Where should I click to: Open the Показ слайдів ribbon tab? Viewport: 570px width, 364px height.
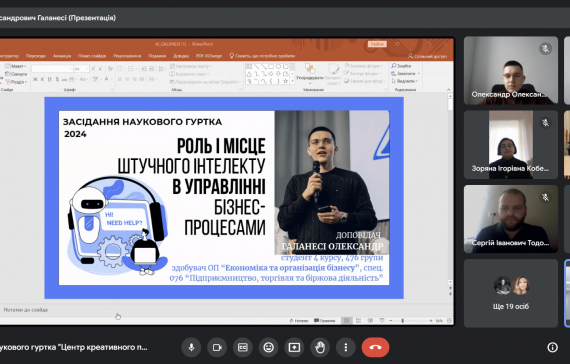92,56
